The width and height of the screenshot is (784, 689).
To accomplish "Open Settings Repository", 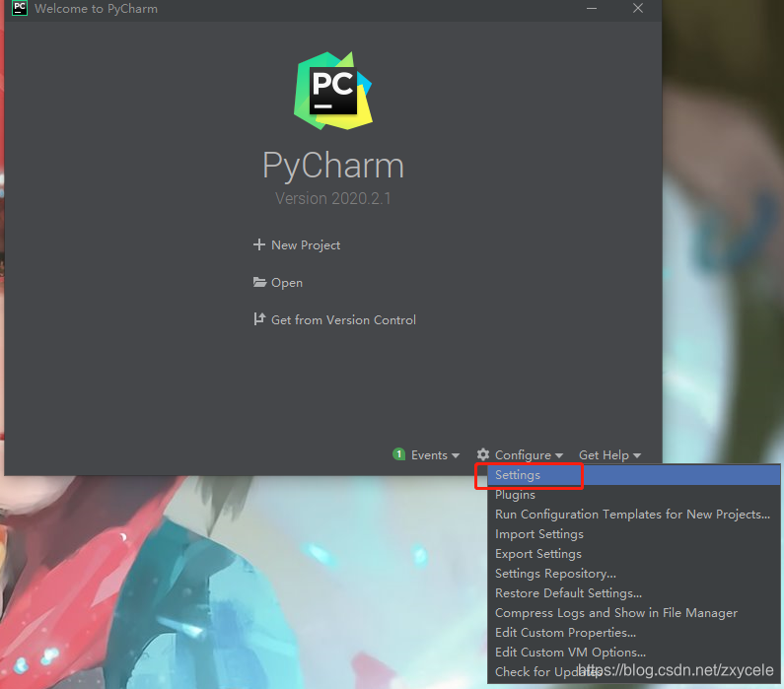I will pos(633,573).
